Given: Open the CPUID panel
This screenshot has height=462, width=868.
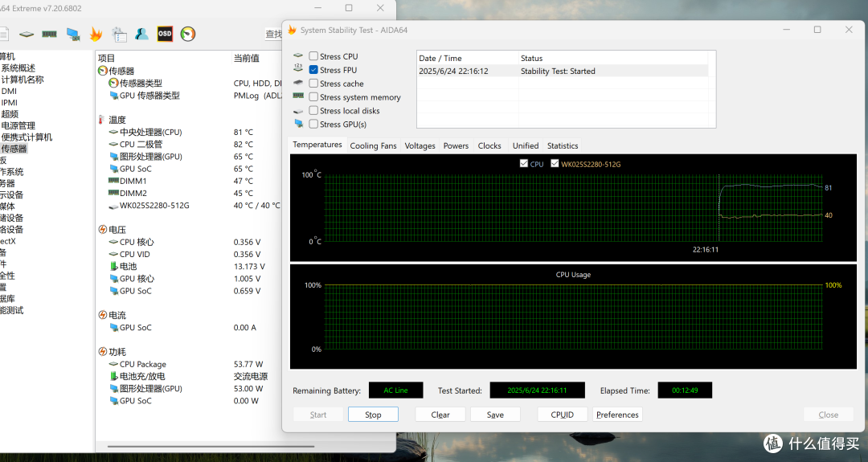Looking at the screenshot, I should pyautogui.click(x=562, y=415).
